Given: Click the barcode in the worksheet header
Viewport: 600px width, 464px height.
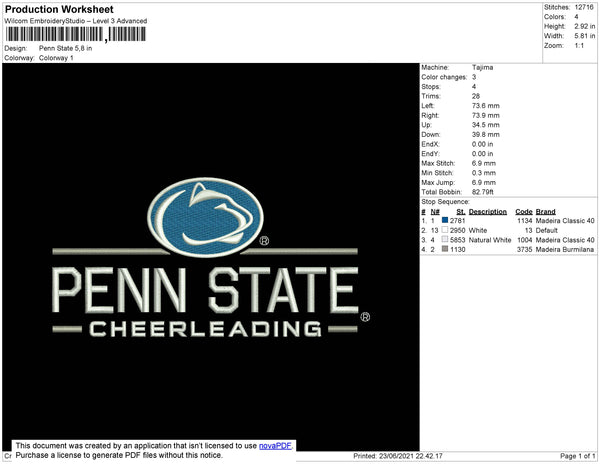Looking at the screenshot, I should pos(76,34).
